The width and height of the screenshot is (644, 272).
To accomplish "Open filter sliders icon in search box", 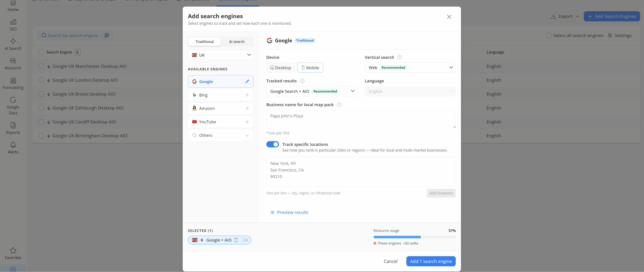I will pyautogui.click(x=107, y=35).
